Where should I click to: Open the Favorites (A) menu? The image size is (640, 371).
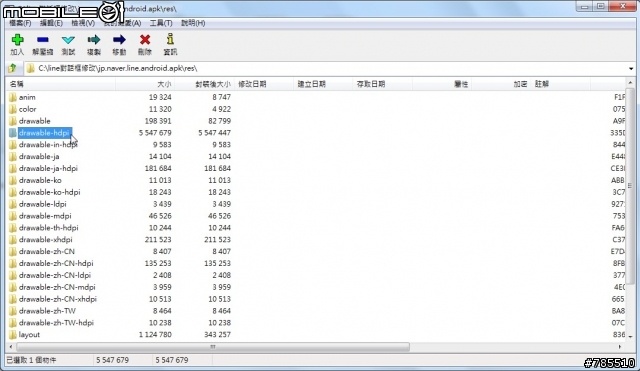(122, 23)
